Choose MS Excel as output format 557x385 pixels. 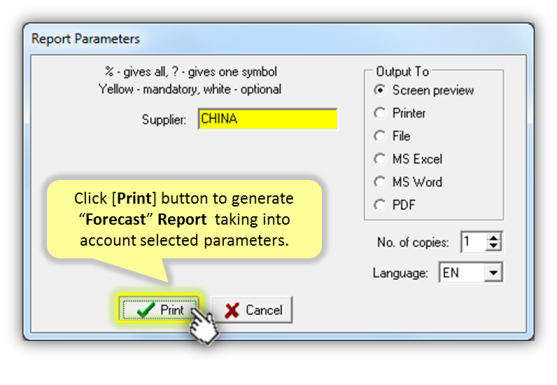[x=380, y=159]
